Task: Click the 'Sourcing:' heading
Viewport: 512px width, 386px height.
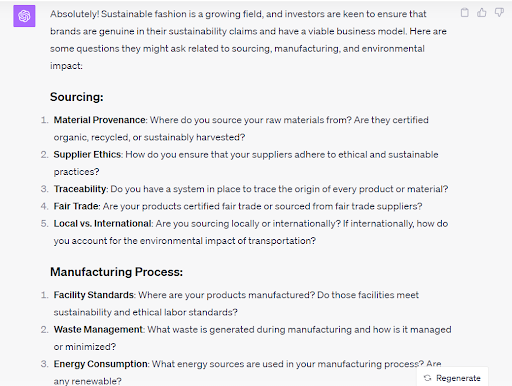Action: [x=77, y=97]
